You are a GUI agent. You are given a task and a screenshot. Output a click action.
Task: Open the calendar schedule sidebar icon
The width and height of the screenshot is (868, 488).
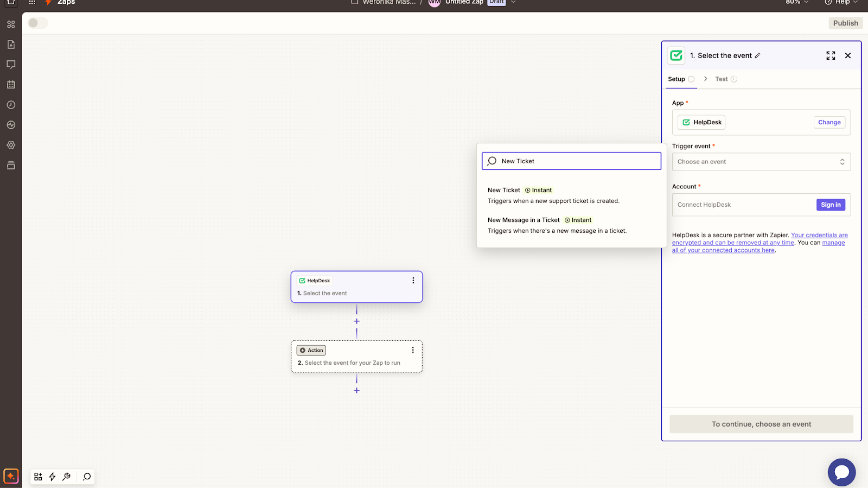pos(11,85)
